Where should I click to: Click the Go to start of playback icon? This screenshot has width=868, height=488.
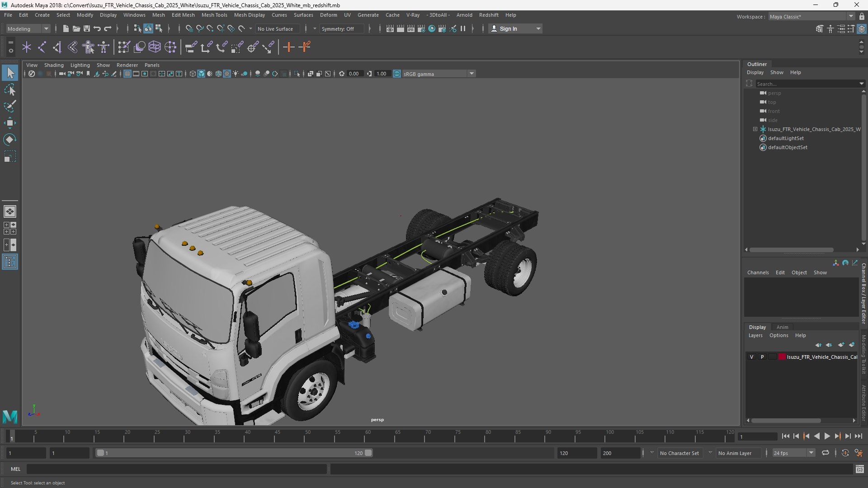[x=785, y=436]
